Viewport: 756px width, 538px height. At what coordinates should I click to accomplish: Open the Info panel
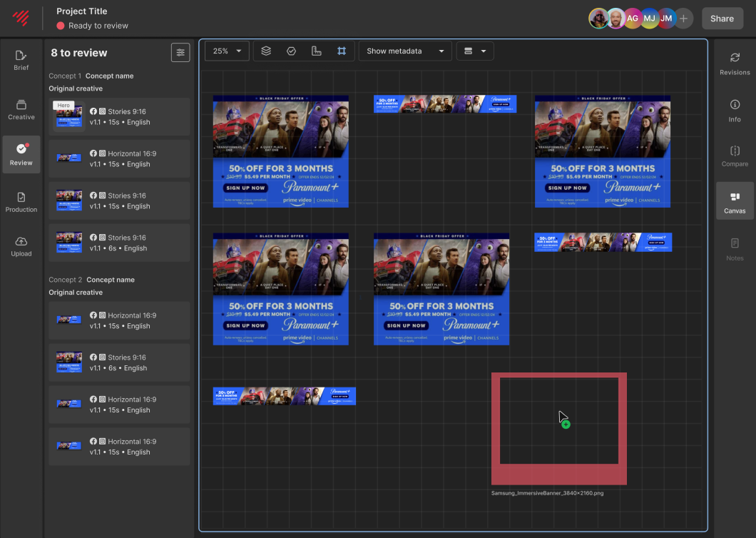coord(735,111)
